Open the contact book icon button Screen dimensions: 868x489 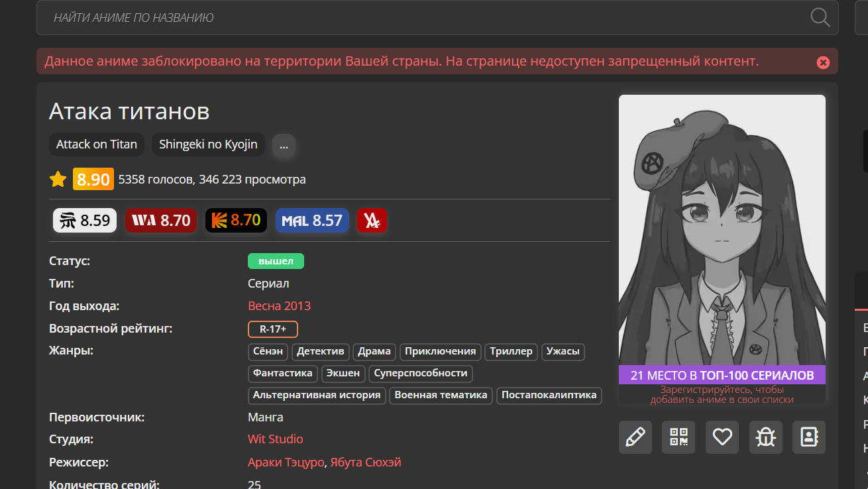809,437
